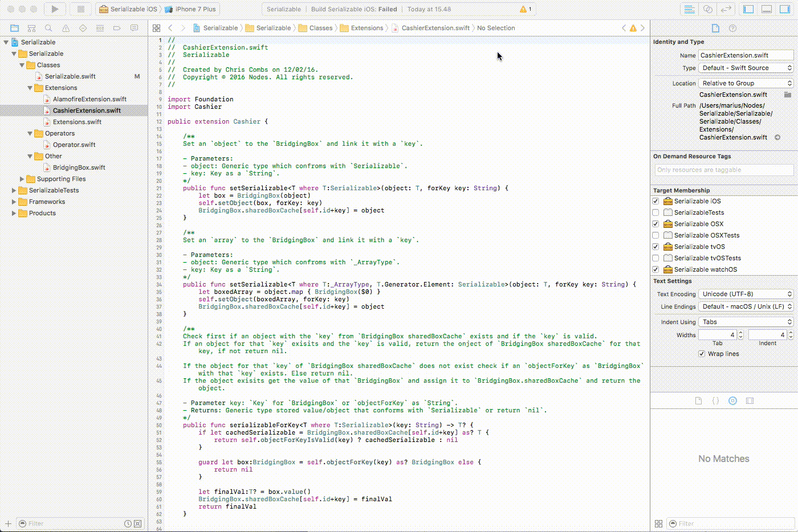
Task: Add new file with plus button
Action: (x=8, y=523)
